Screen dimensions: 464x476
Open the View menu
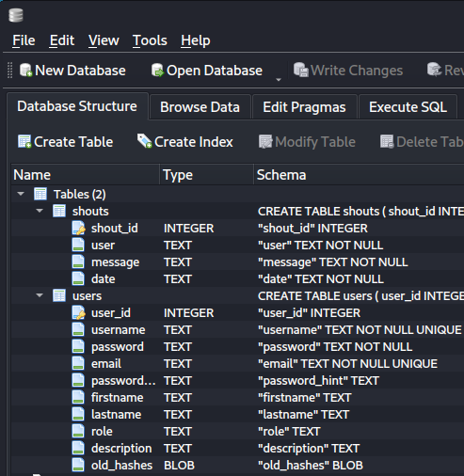click(104, 40)
